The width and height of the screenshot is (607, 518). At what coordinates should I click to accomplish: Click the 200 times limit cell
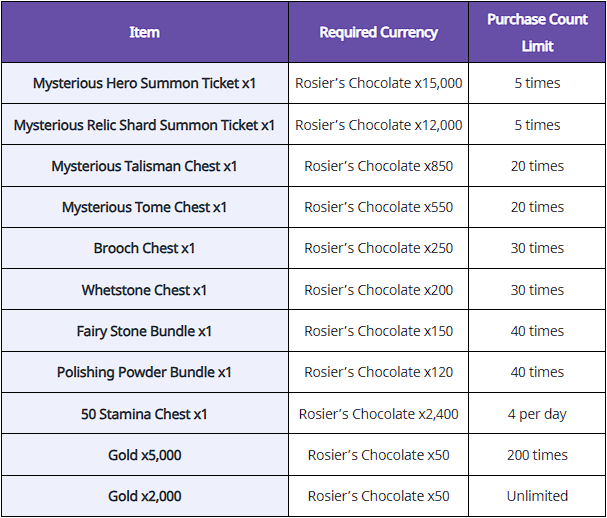coord(537,455)
